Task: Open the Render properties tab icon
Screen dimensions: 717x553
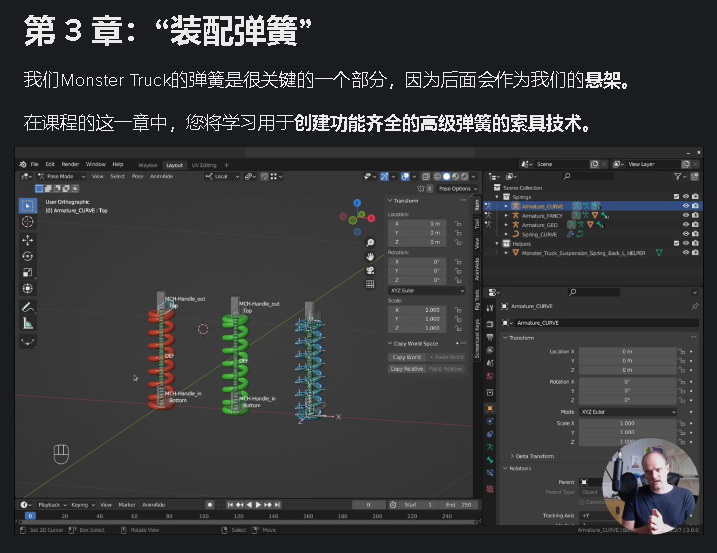Action: click(x=490, y=323)
